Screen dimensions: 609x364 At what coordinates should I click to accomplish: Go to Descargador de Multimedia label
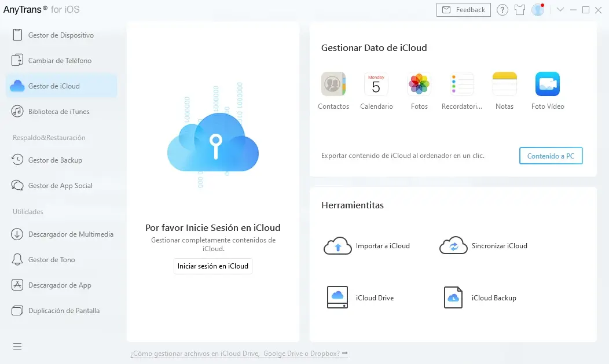coord(71,234)
